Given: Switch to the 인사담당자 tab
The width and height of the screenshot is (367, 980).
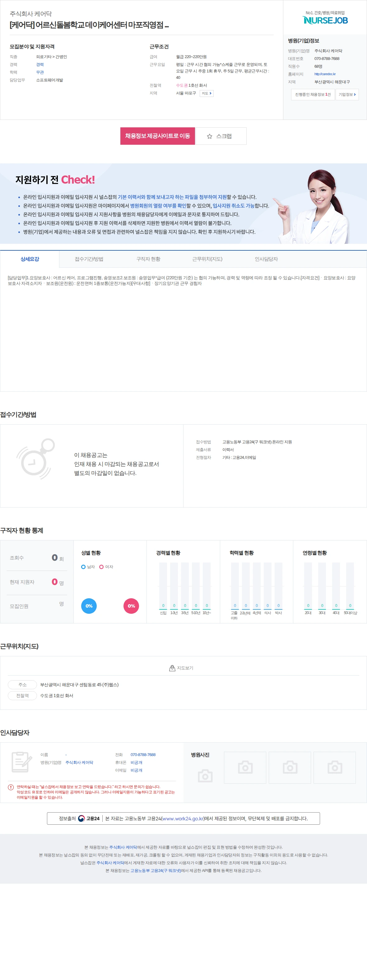Looking at the screenshot, I should 267,259.
